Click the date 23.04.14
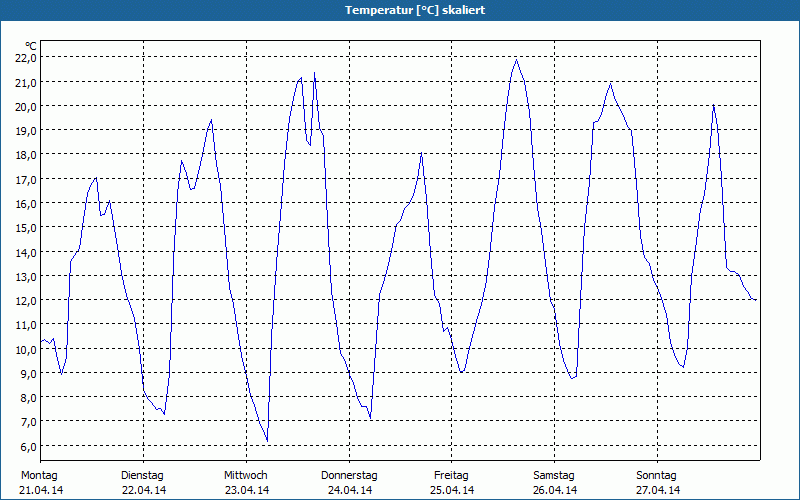This screenshot has height=500, width=800. pyautogui.click(x=247, y=490)
